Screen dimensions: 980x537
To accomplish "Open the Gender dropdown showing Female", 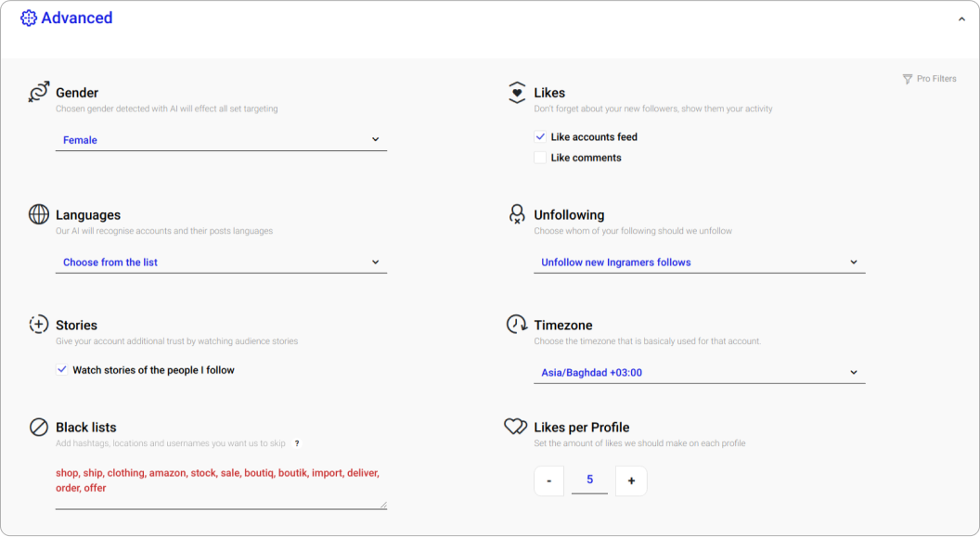I will click(221, 140).
